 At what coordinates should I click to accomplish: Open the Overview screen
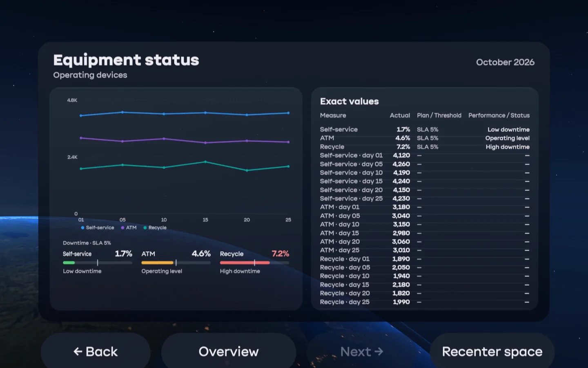click(x=229, y=351)
